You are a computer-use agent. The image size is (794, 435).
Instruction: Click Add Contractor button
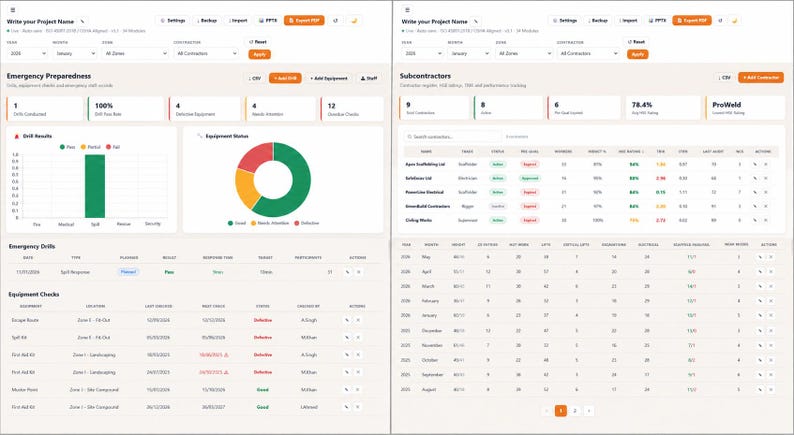761,77
